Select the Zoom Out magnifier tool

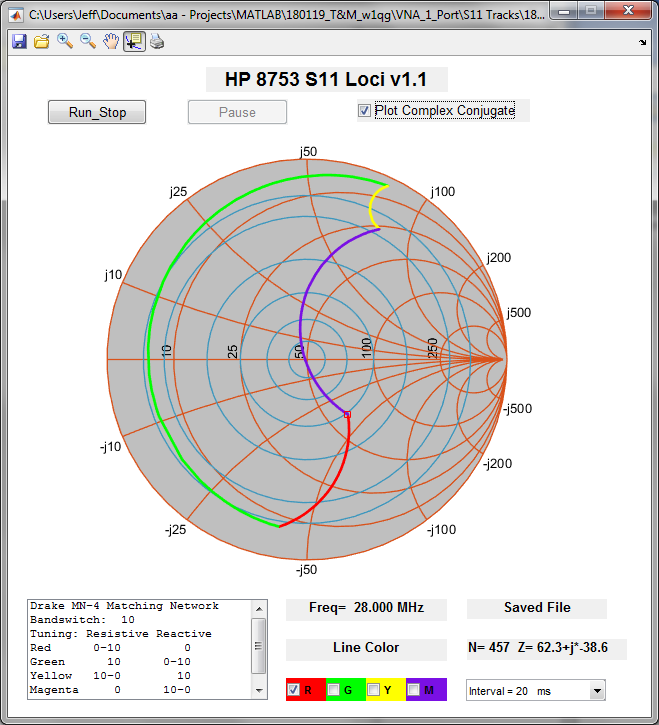coord(88,42)
